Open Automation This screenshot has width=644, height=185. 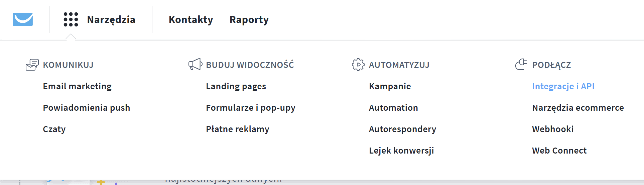pos(393,108)
